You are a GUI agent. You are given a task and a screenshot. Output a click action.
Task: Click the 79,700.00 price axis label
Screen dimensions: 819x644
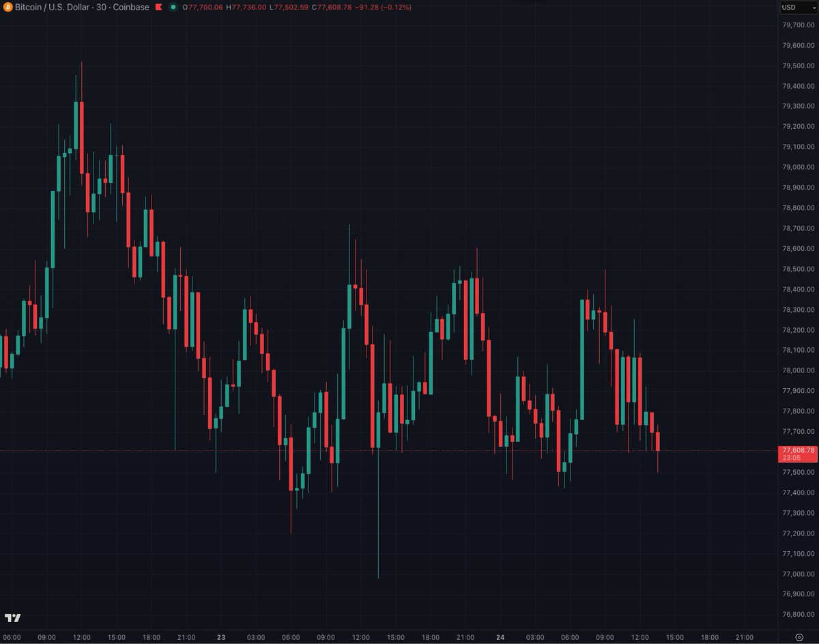click(x=798, y=25)
